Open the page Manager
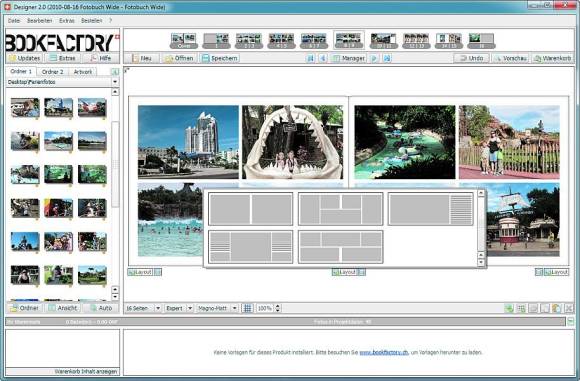The image size is (580, 381). 349,58
